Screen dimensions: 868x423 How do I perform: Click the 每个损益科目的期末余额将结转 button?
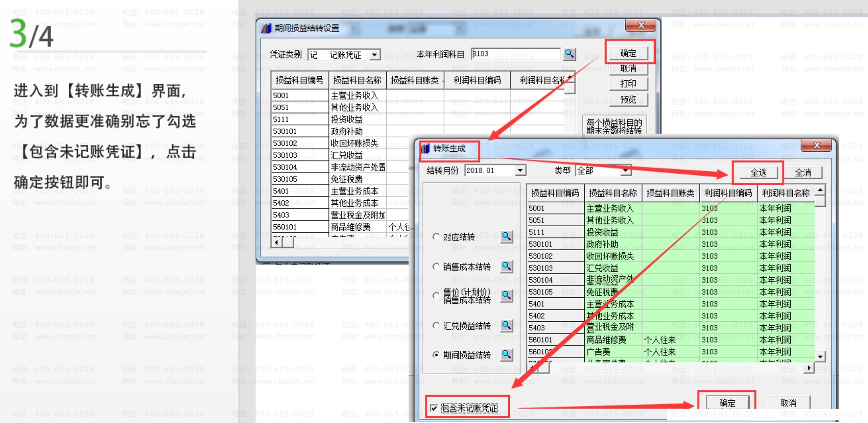614,126
